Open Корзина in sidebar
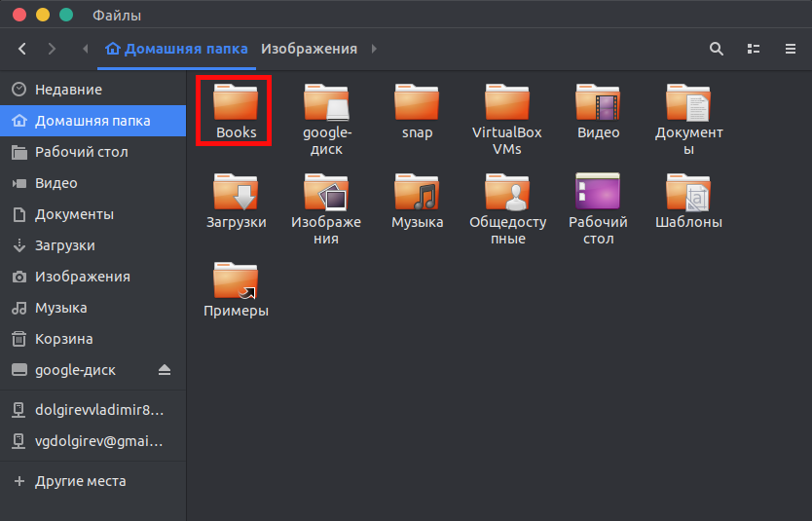 pos(93,339)
